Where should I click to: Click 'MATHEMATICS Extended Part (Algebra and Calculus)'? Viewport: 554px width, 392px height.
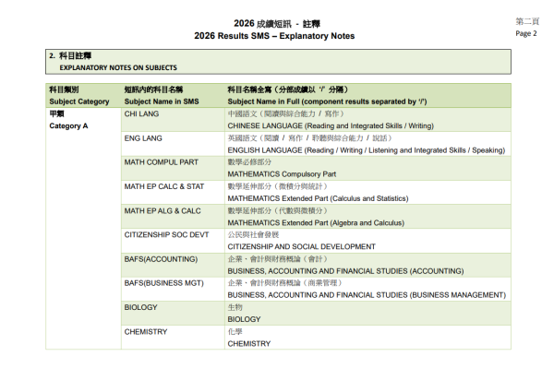tap(316, 223)
